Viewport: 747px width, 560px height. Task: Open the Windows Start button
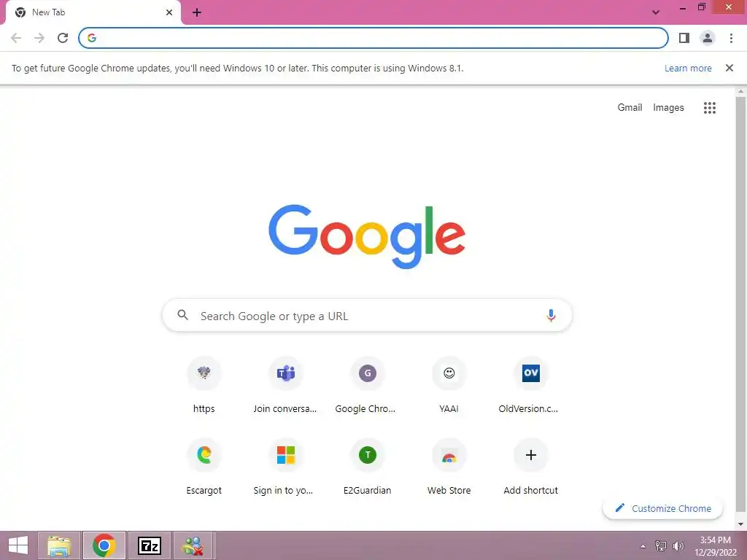18,545
